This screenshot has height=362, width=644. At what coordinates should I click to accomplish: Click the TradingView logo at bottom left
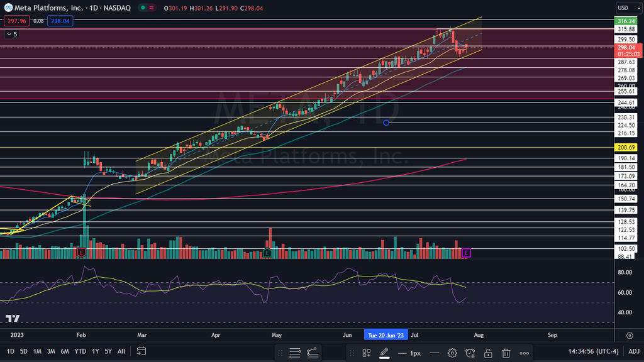13,319
